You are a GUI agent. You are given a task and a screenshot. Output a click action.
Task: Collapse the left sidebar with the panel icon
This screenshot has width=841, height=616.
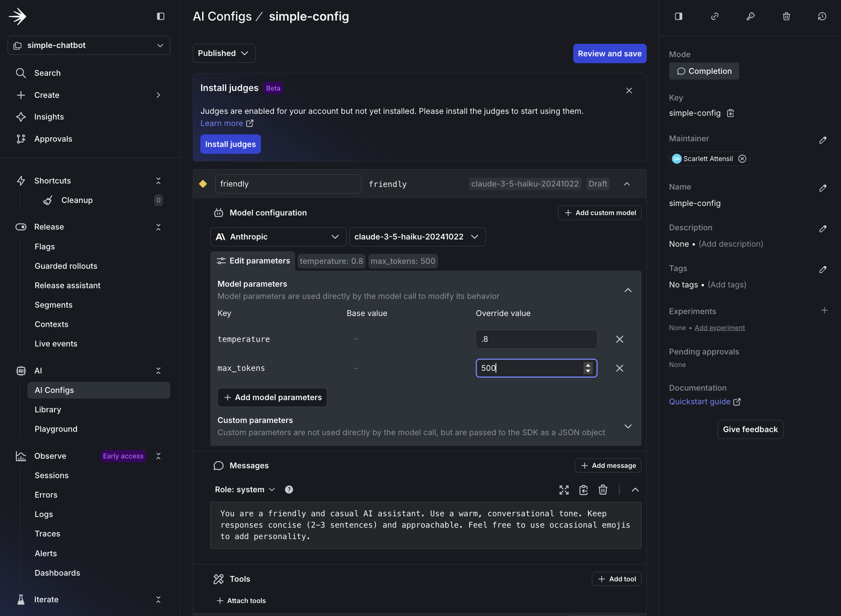coord(160,16)
